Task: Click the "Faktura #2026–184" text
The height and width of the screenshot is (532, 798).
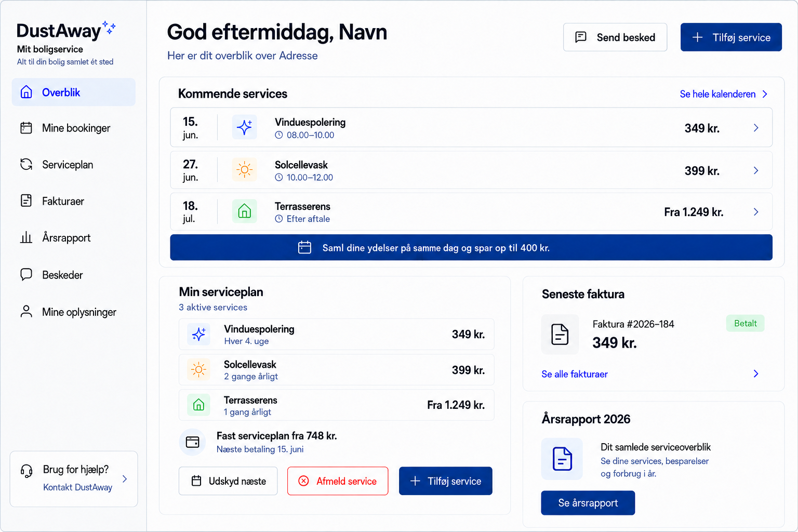Action: click(x=633, y=324)
